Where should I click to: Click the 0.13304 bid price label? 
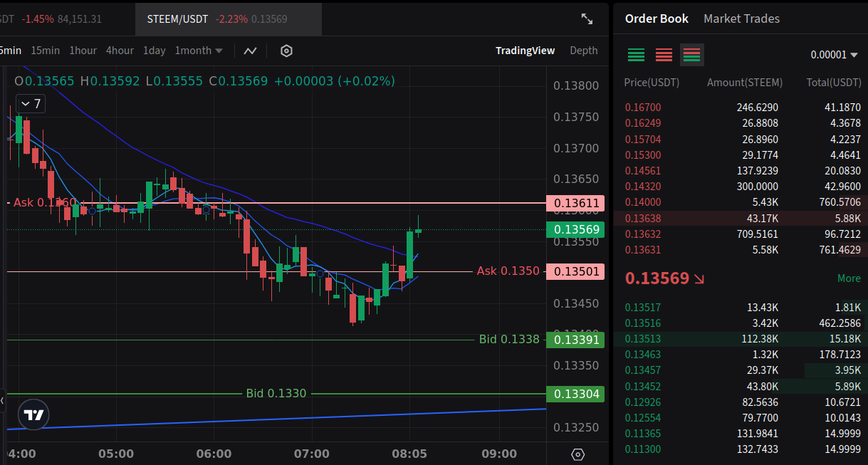(x=574, y=394)
